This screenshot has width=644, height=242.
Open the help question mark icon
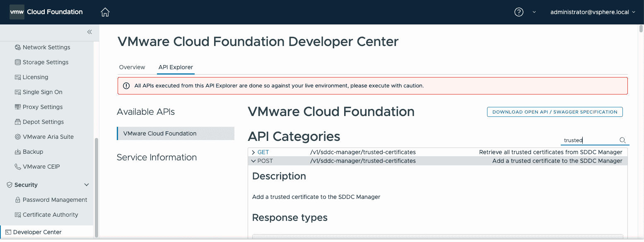click(x=519, y=12)
